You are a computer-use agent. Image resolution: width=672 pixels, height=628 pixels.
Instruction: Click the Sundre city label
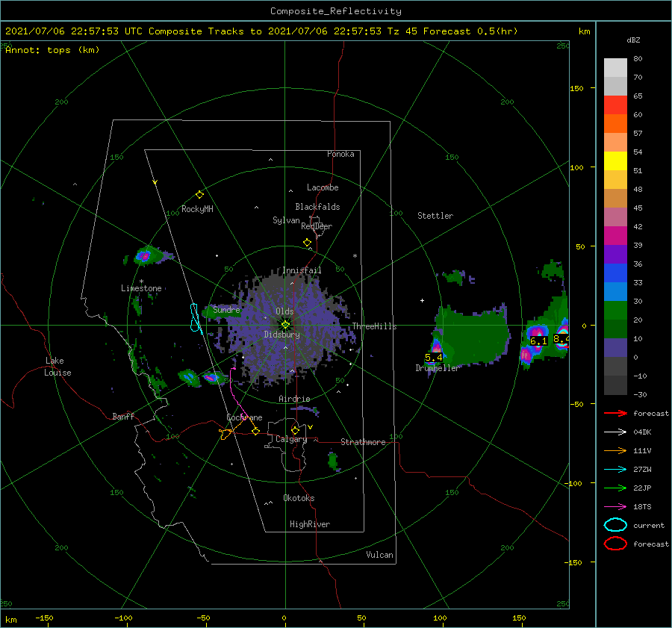pyautogui.click(x=226, y=309)
